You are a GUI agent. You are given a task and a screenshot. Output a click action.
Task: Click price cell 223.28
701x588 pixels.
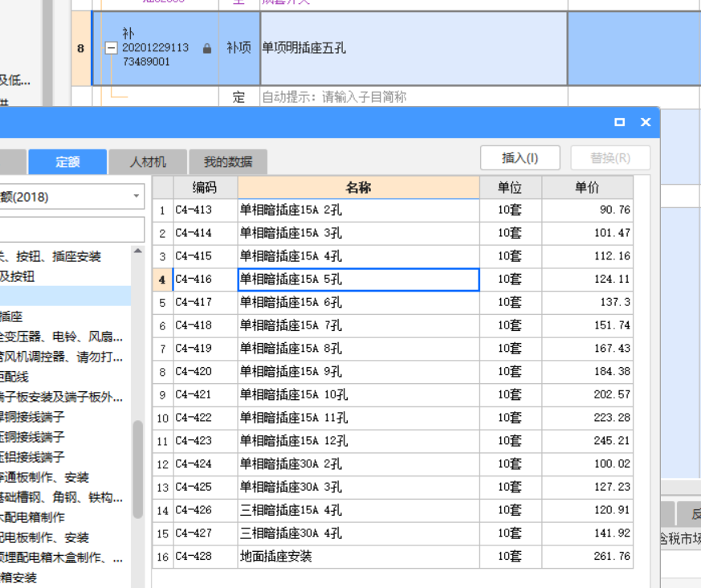(x=587, y=418)
